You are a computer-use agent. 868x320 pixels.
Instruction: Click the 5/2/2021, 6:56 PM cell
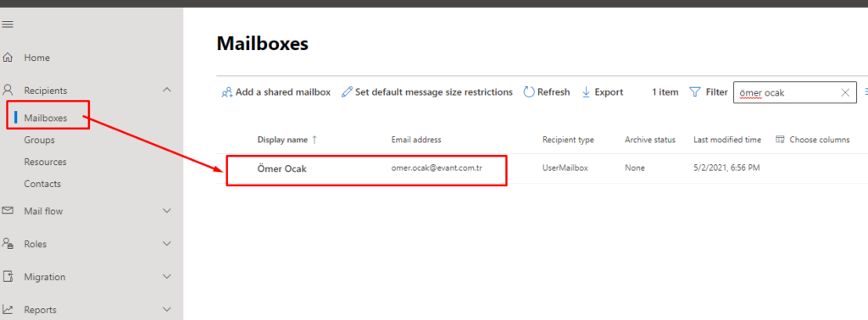pos(726,168)
